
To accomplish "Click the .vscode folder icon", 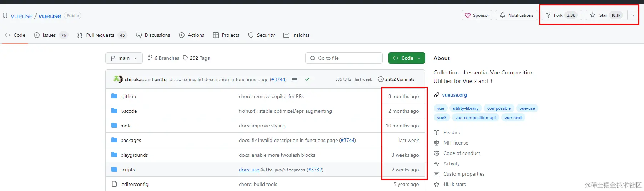I will [114, 111].
